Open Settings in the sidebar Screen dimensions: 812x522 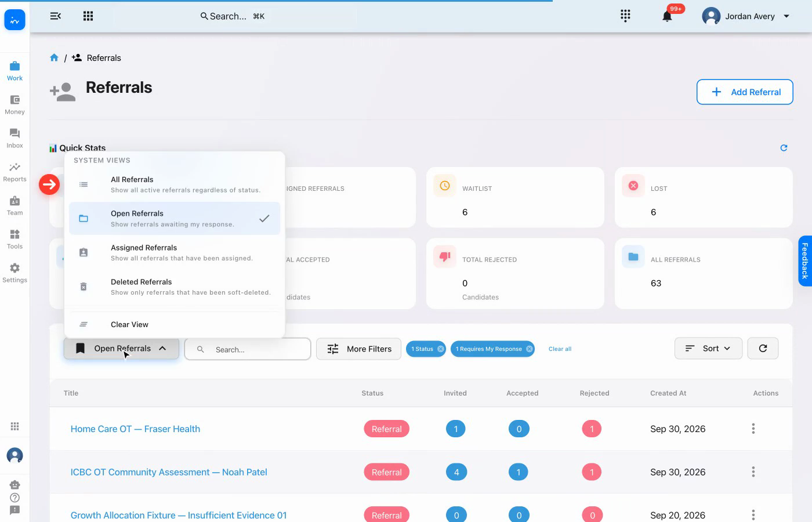15,273
